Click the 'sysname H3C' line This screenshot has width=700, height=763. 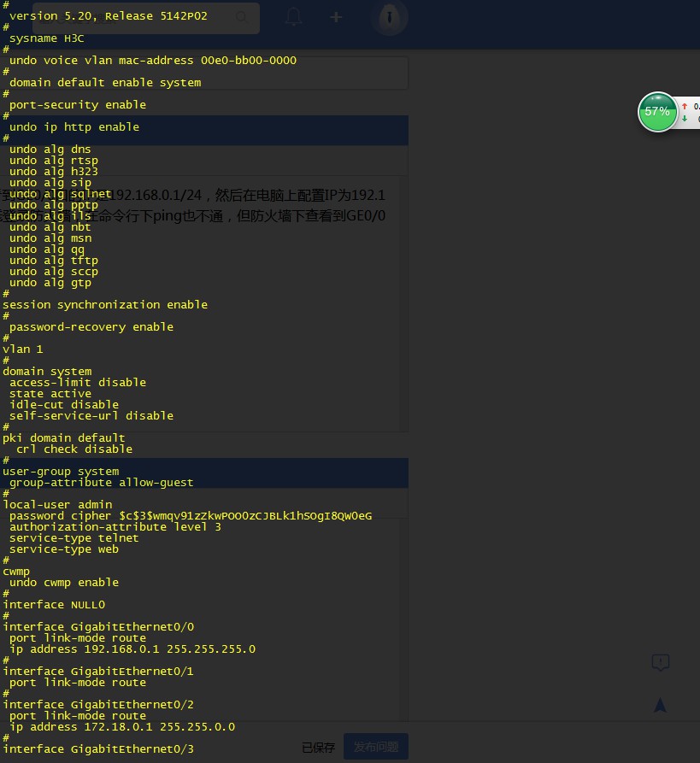tap(47, 38)
